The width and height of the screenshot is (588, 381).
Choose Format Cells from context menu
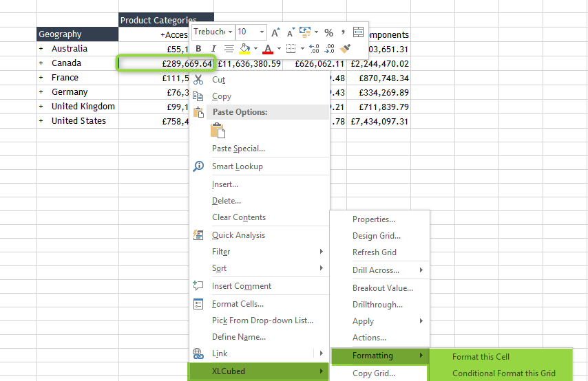[238, 304]
